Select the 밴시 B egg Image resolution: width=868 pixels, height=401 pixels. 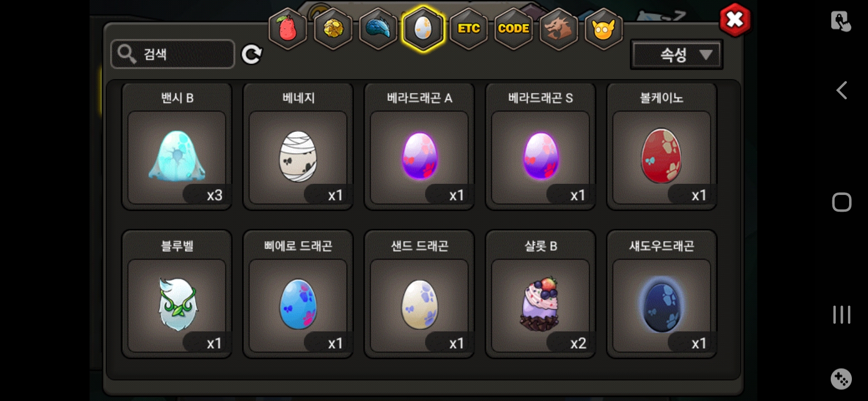177,147
